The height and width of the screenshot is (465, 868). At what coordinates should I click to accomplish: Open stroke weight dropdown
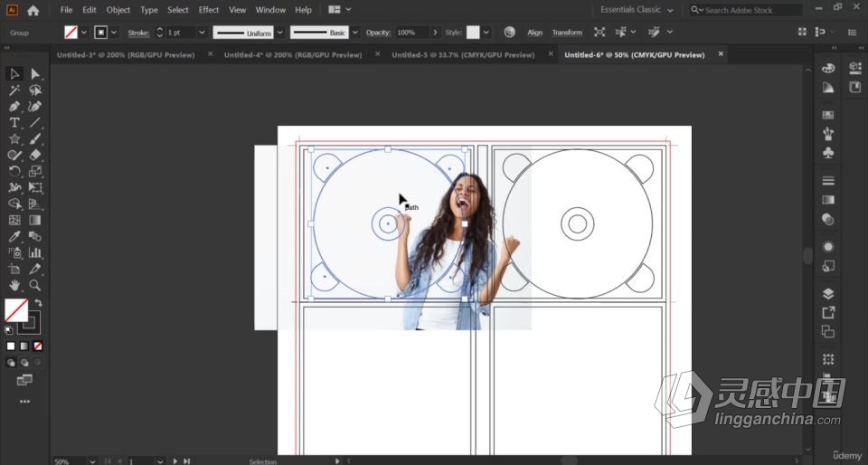(202, 32)
